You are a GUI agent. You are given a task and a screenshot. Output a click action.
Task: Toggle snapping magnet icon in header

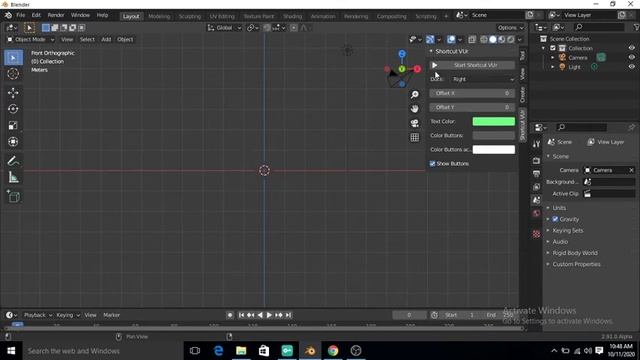point(267,28)
